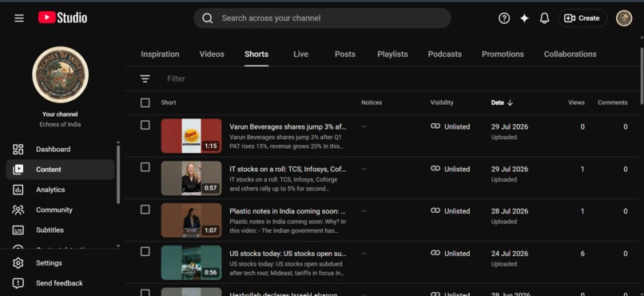Open Plastic notes in India coming soon title
Screen dimensions: 644x296
[x=288, y=211]
